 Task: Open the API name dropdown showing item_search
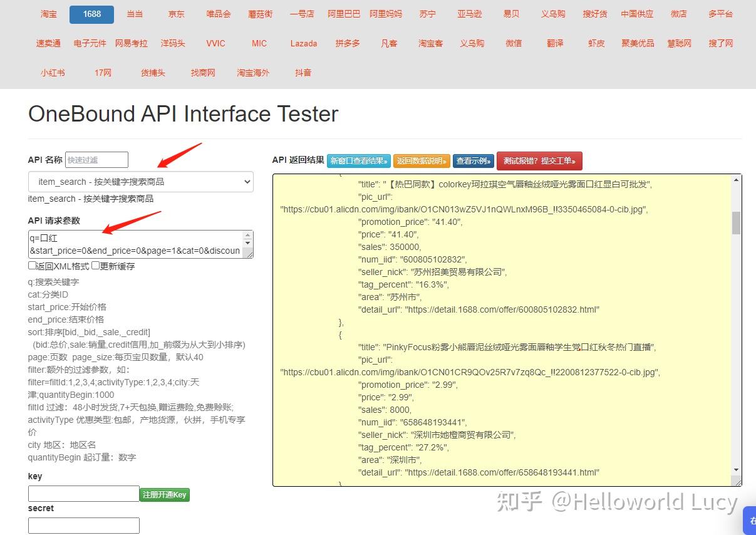point(140,181)
